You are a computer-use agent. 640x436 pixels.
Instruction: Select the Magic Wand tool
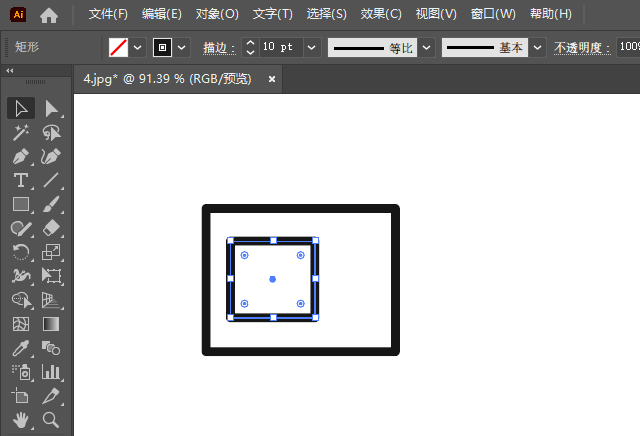pyautogui.click(x=21, y=133)
